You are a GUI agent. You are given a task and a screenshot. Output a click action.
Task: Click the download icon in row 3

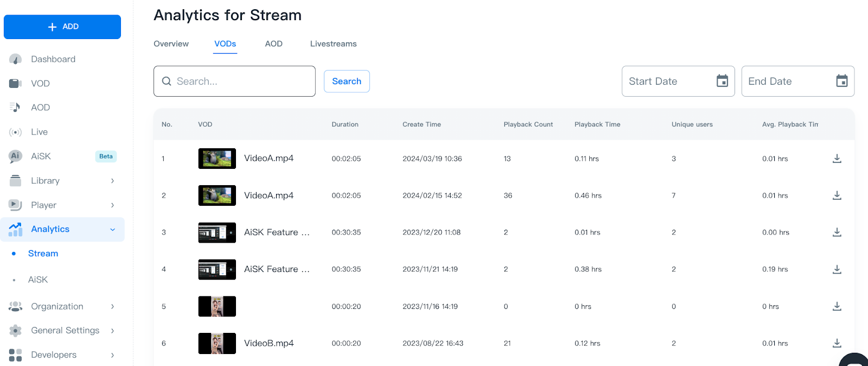coord(837,232)
